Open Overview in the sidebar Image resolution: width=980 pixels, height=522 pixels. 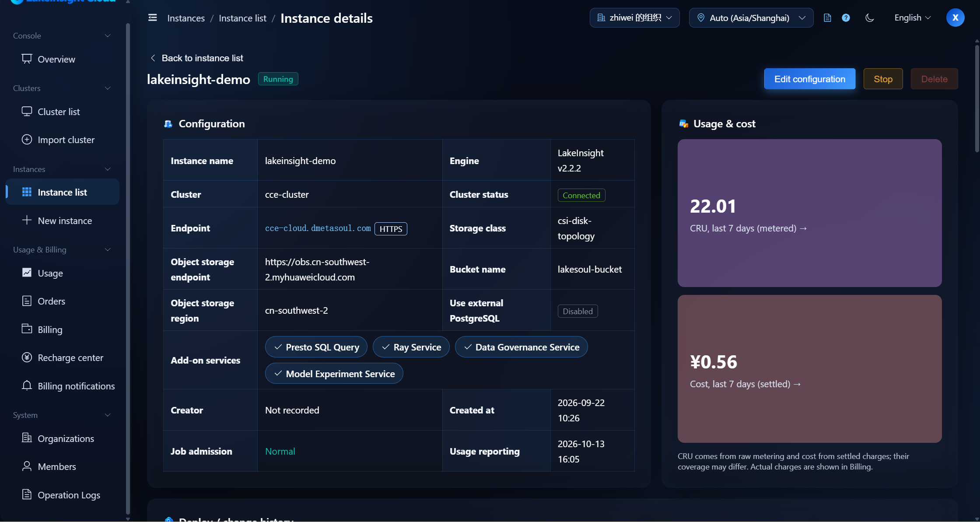(x=62, y=59)
